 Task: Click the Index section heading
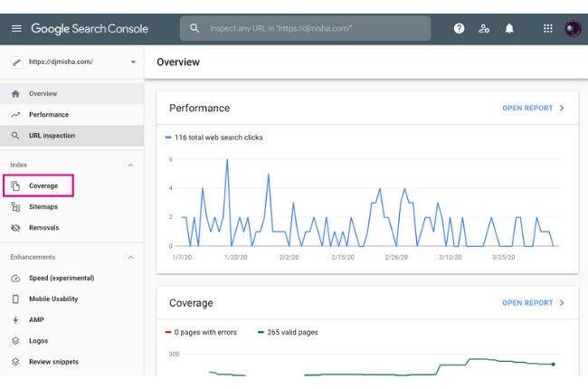18,165
